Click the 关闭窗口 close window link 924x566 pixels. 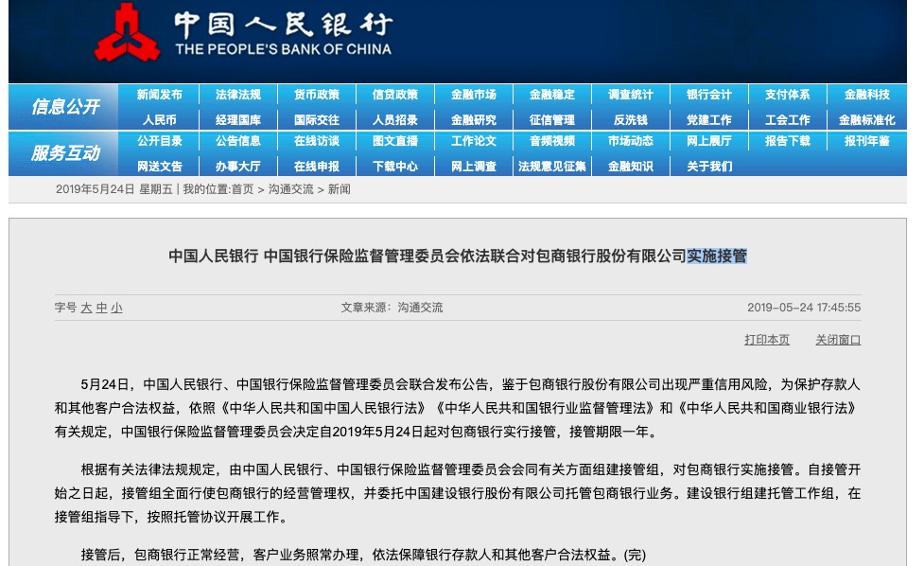point(838,340)
